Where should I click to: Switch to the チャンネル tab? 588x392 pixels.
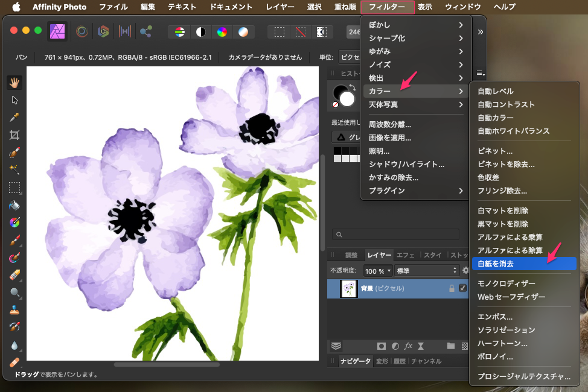pyautogui.click(x=426, y=361)
